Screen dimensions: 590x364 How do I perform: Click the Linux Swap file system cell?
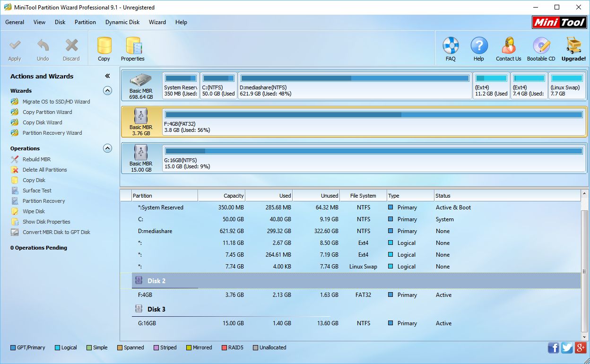click(x=363, y=267)
